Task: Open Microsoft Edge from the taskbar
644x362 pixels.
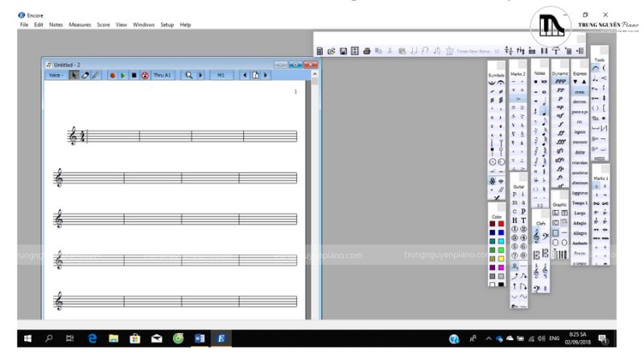Action: tap(93, 338)
